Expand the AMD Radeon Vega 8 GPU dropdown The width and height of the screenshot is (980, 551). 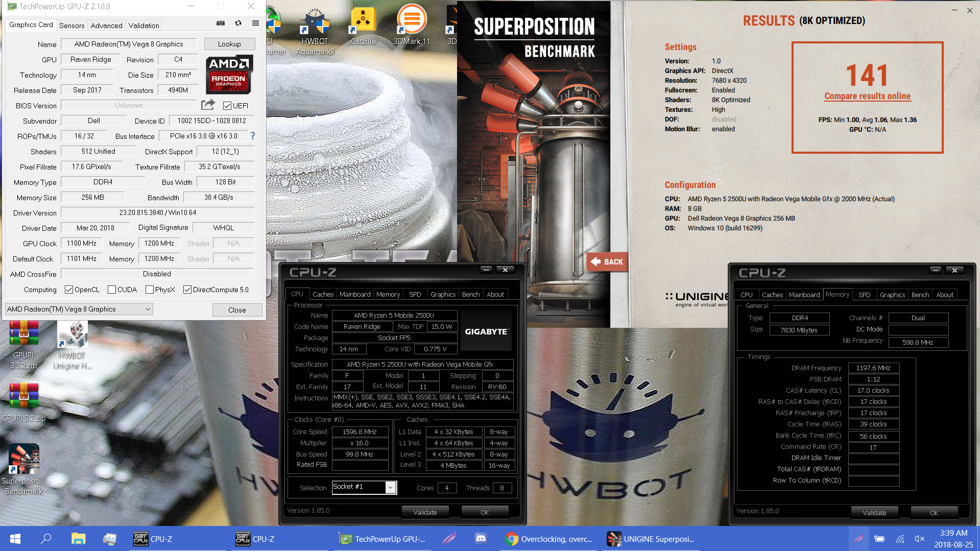(x=79, y=309)
